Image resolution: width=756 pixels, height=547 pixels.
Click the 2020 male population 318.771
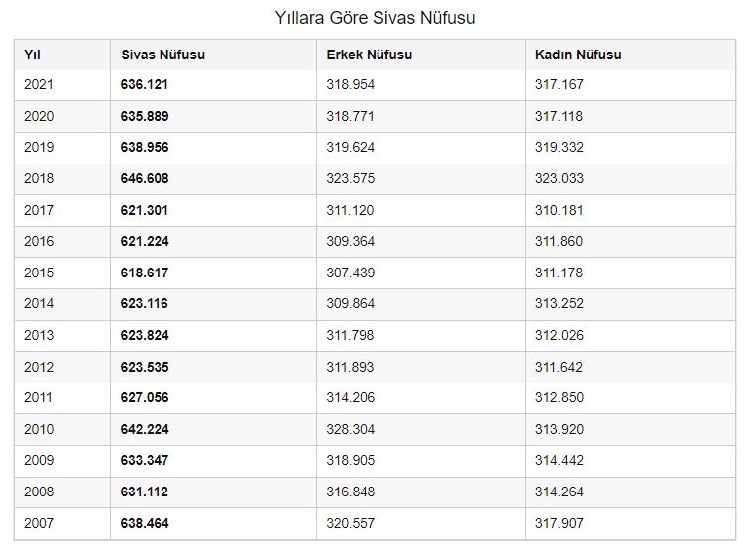(x=350, y=116)
